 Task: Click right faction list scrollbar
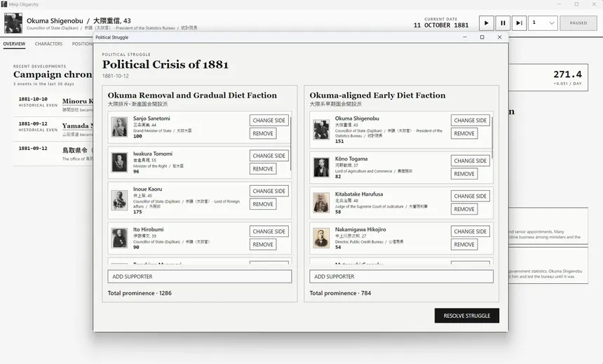coord(492,137)
